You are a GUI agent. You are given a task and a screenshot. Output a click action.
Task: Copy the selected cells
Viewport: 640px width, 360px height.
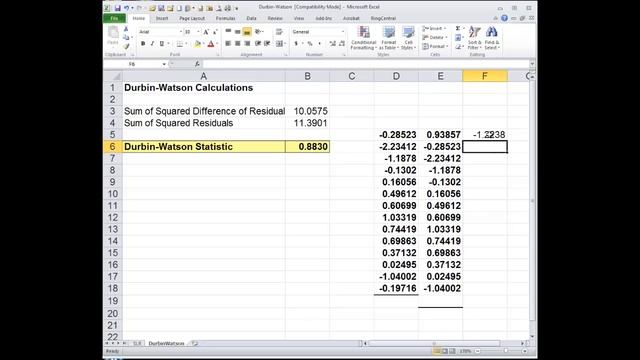tap(126, 37)
